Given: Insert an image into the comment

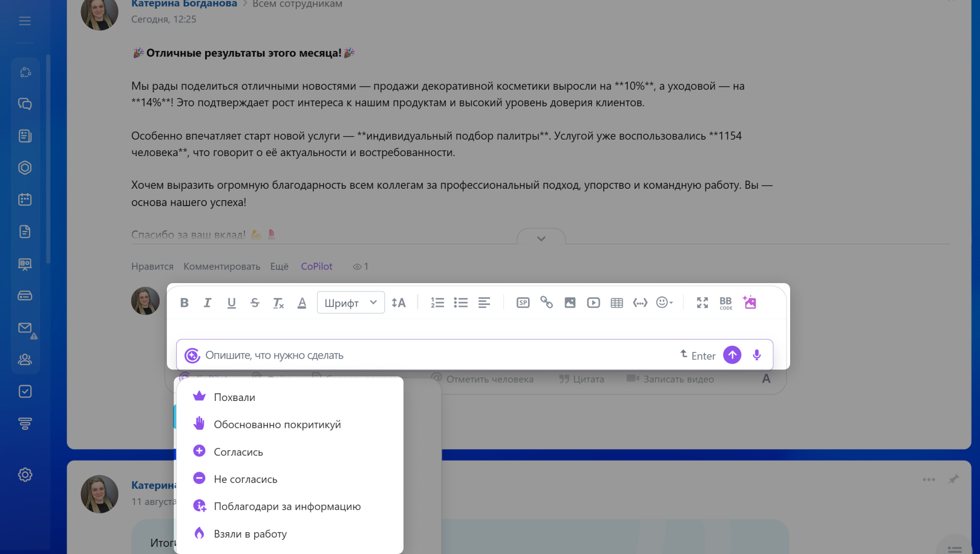Looking at the screenshot, I should click(570, 303).
